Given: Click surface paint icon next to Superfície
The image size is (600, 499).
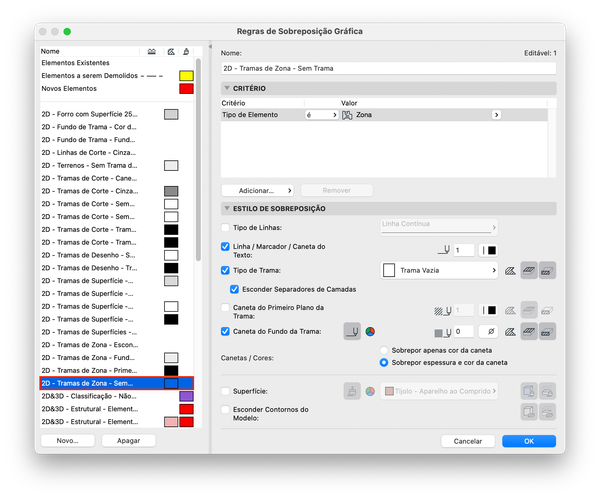Looking at the screenshot, I should point(352,391).
